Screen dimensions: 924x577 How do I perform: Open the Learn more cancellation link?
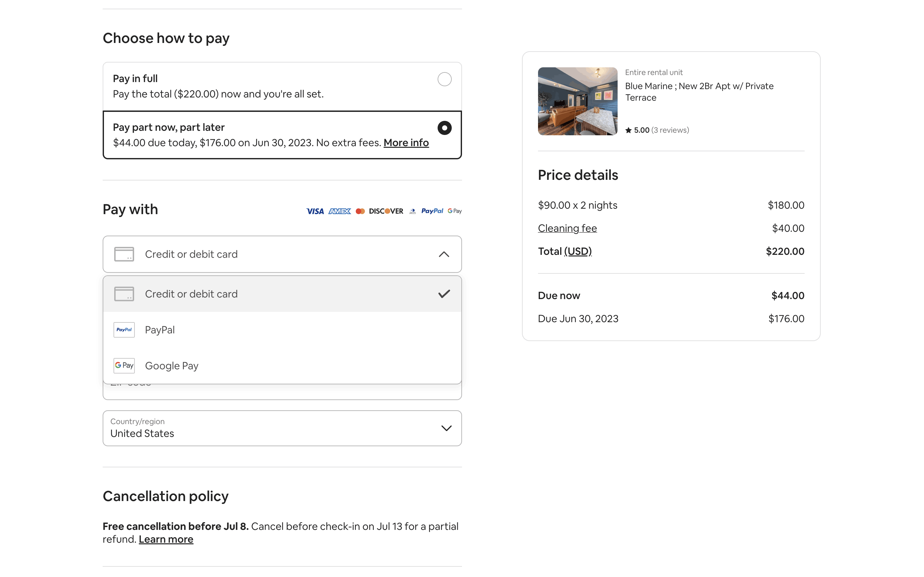tap(166, 539)
